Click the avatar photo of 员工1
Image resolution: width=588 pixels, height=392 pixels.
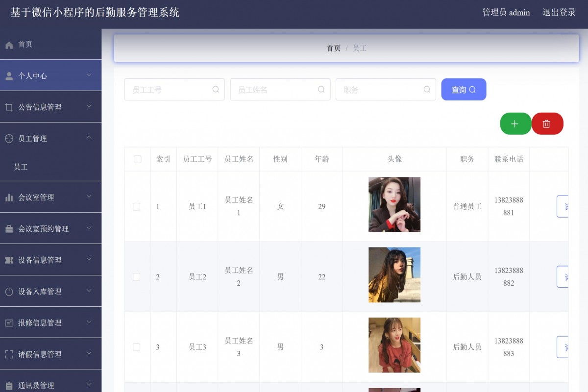394,205
